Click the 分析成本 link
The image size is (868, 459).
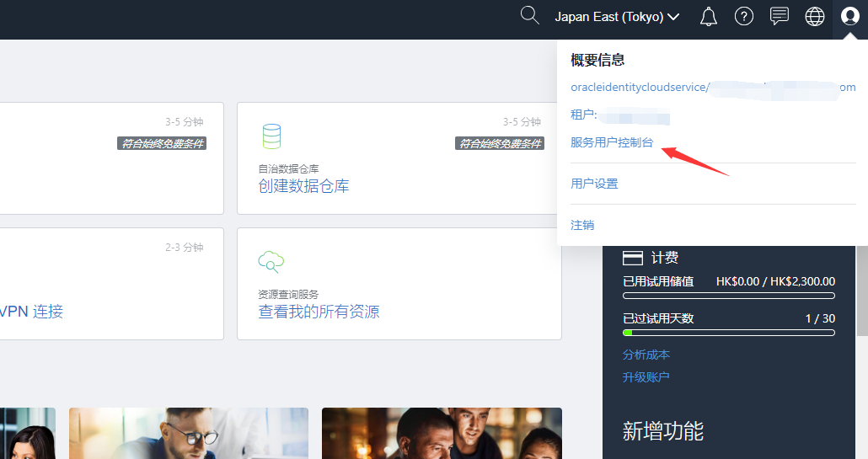646,355
